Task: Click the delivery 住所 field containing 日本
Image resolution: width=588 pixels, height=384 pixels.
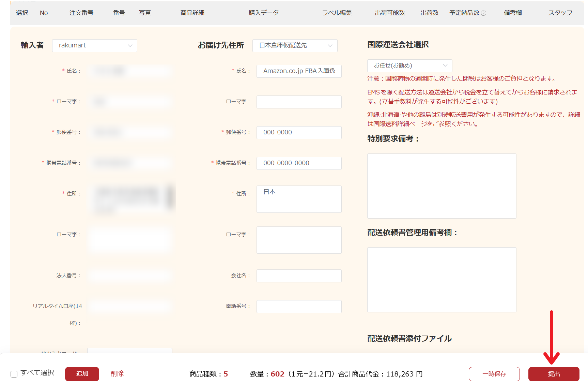Action: click(x=299, y=199)
